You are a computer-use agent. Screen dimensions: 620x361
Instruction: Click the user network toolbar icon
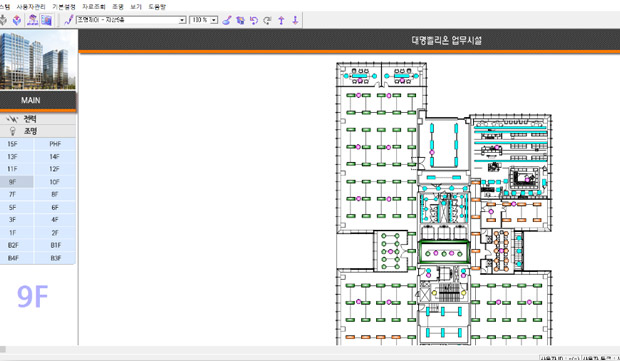pyautogui.click(x=32, y=20)
